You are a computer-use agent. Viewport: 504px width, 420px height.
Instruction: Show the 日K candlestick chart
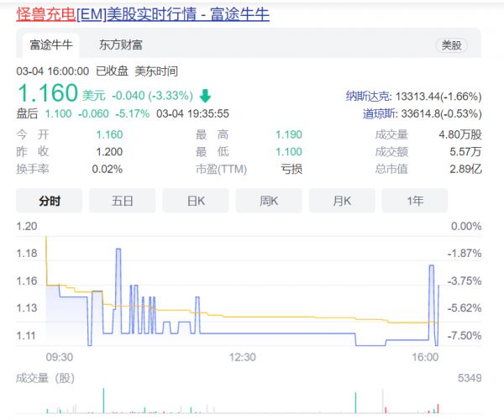point(196,200)
